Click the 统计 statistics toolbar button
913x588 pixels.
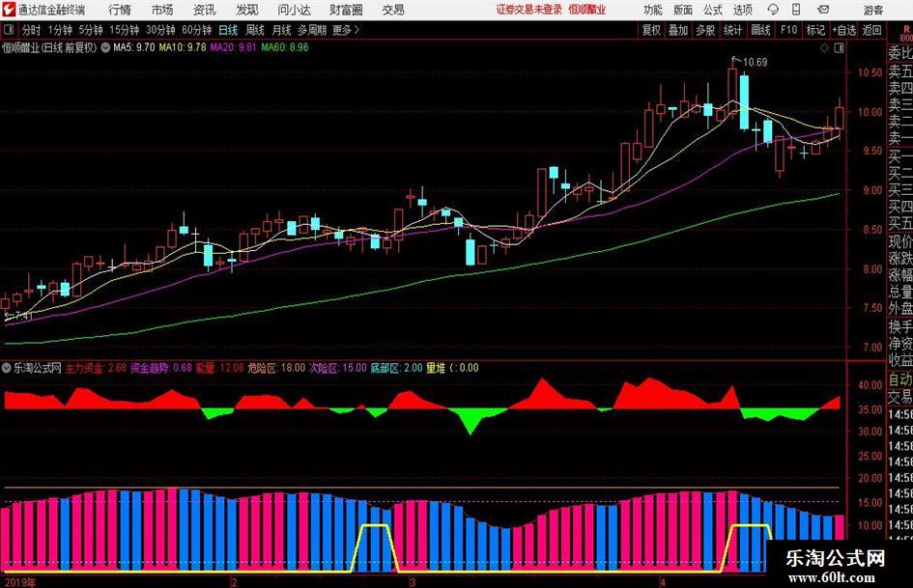[732, 30]
